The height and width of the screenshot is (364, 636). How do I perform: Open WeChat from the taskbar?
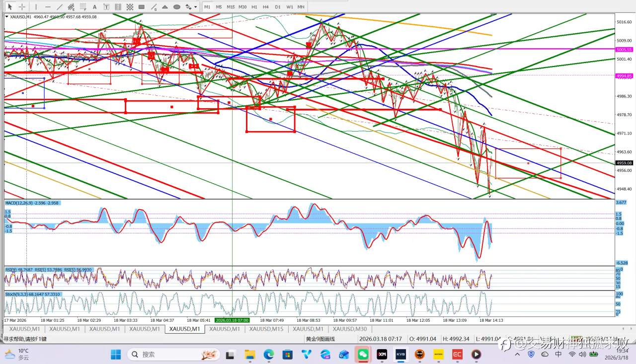[363, 355]
